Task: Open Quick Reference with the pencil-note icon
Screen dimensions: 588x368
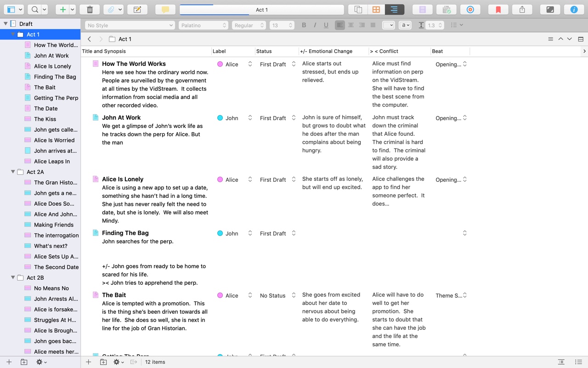Action: [x=137, y=10]
